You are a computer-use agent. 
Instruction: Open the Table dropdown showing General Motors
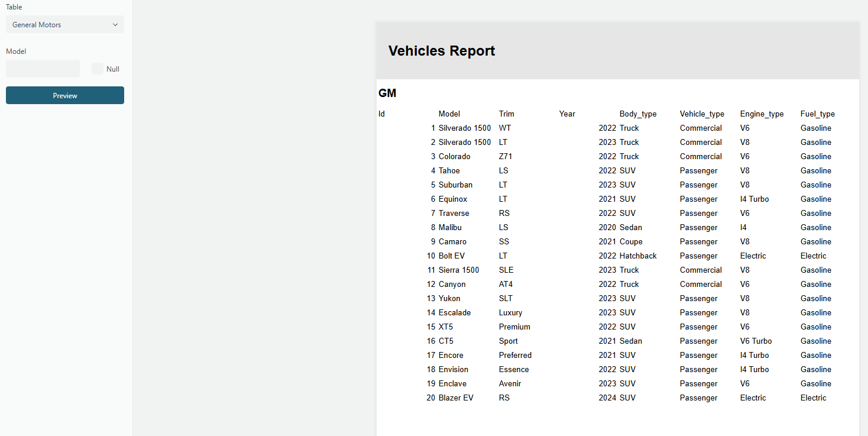(x=64, y=24)
